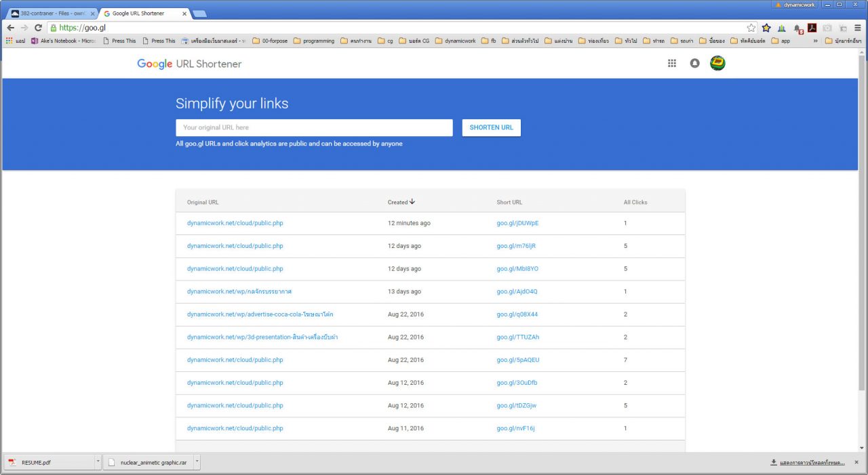Open the Chrome hamburger menu

(858, 28)
